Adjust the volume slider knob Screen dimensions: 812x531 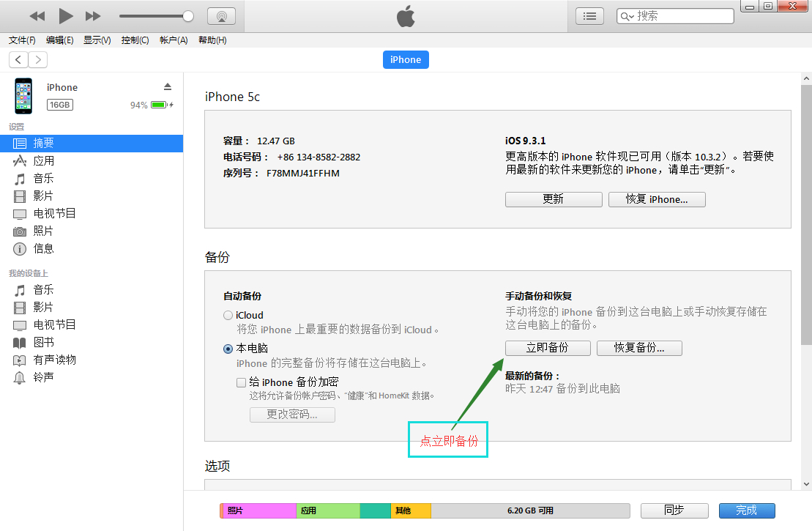(x=188, y=16)
